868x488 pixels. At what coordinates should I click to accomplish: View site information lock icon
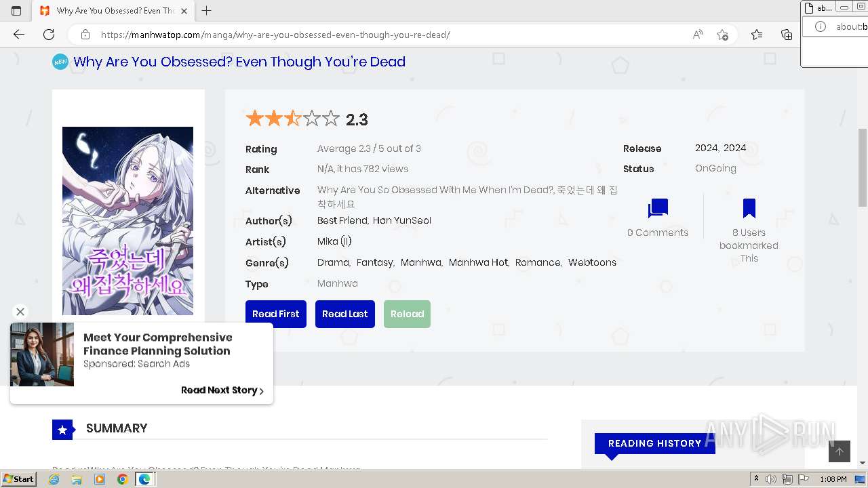pos(85,35)
